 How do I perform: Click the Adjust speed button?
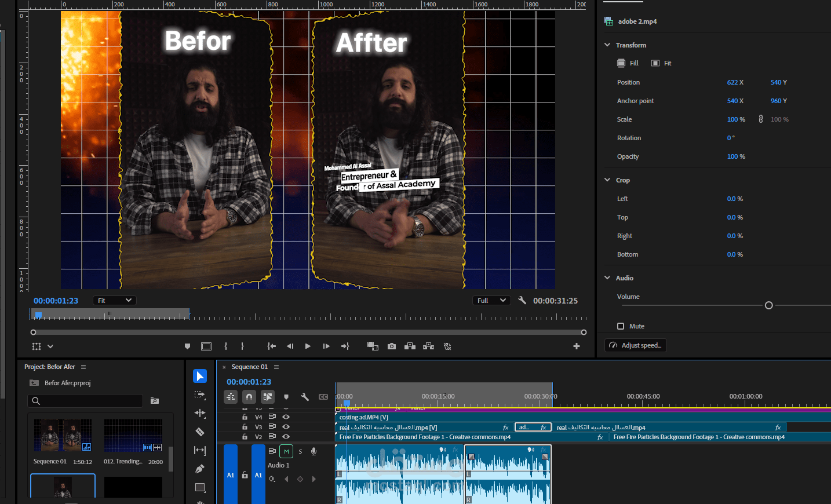(x=636, y=345)
